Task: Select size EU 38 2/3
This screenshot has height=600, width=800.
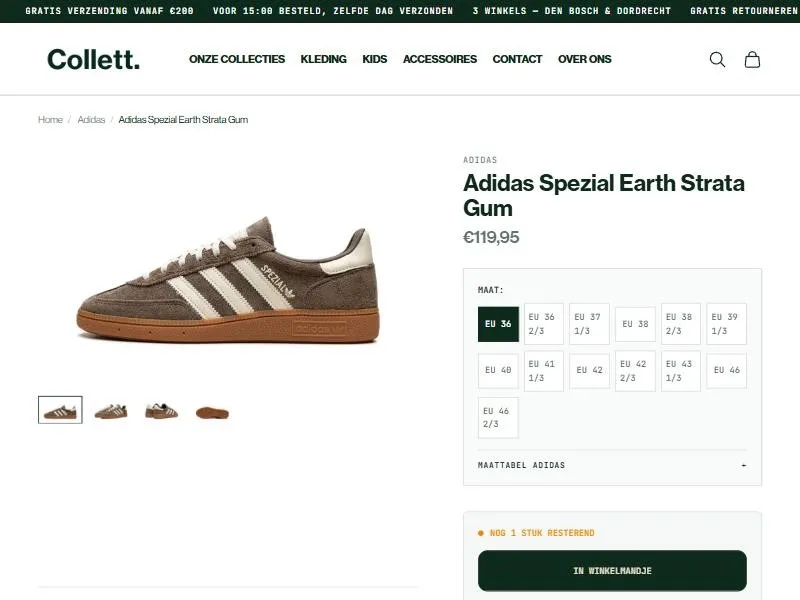Action: point(681,324)
